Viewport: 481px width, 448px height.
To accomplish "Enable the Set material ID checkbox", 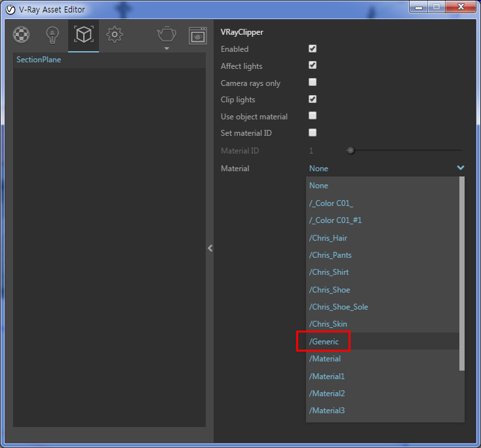I will pos(313,132).
